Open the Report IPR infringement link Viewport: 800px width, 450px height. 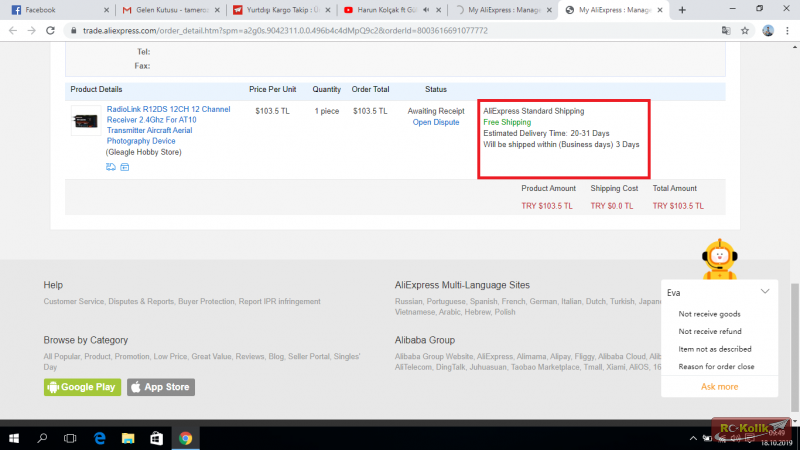[x=280, y=302]
